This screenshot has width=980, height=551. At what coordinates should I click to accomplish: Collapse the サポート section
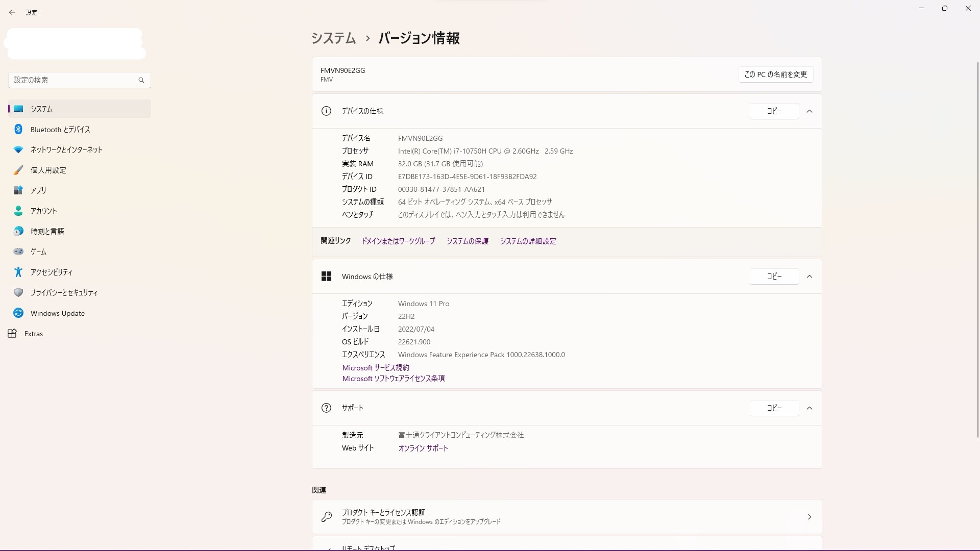(810, 408)
